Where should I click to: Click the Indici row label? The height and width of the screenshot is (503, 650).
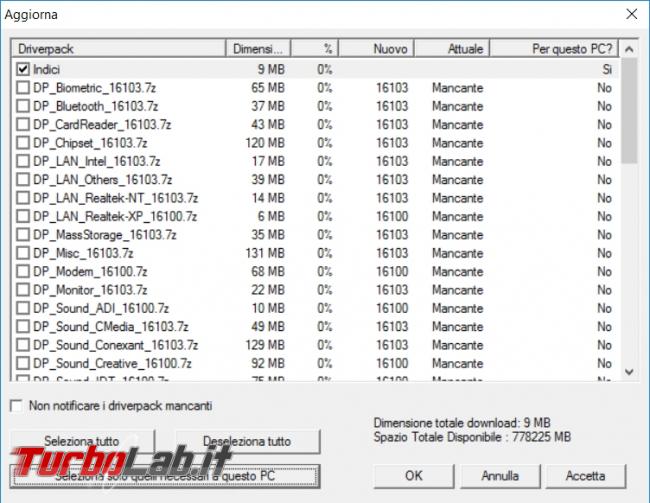tap(46, 69)
